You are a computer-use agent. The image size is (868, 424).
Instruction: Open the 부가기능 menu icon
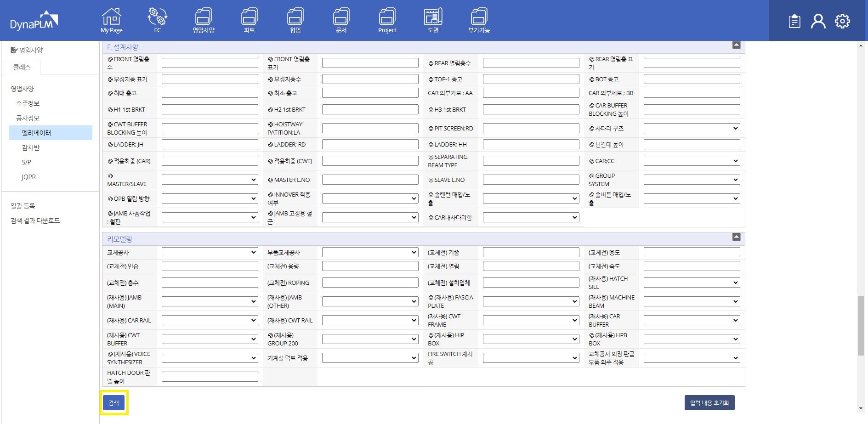[x=479, y=20]
